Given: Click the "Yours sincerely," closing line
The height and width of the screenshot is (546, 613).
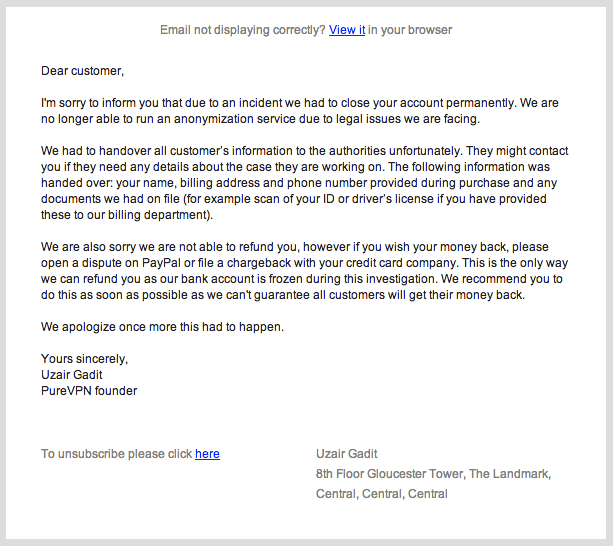Looking at the screenshot, I should click(84, 359).
